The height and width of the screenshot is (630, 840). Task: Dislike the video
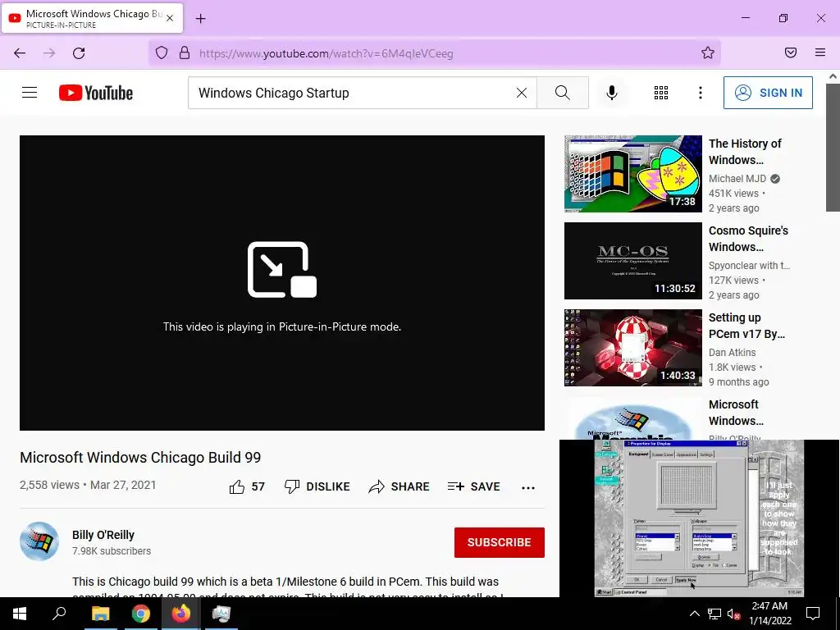click(317, 486)
